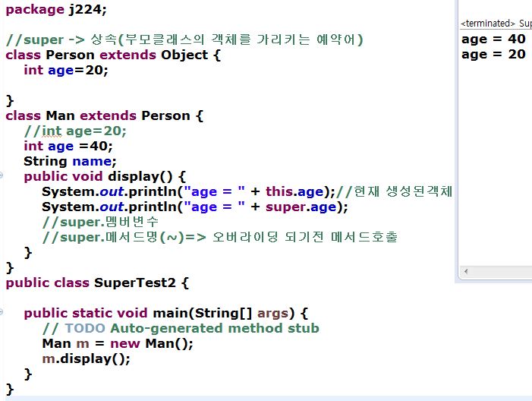Viewport: 532px width, 401px height.
Task: Click the "class Person extends Object {" line
Action: coord(113,55)
